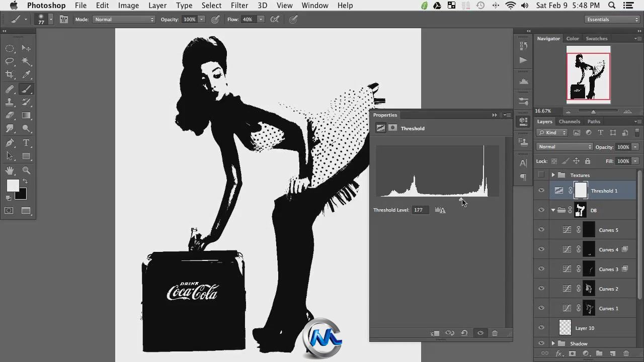
Task: Select the Gradient tool
Action: tap(27, 116)
